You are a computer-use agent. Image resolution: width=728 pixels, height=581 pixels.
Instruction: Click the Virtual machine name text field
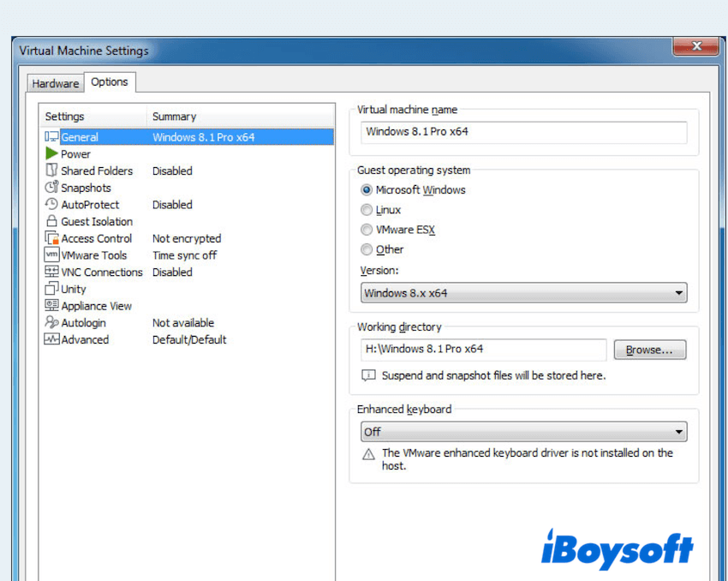523,132
